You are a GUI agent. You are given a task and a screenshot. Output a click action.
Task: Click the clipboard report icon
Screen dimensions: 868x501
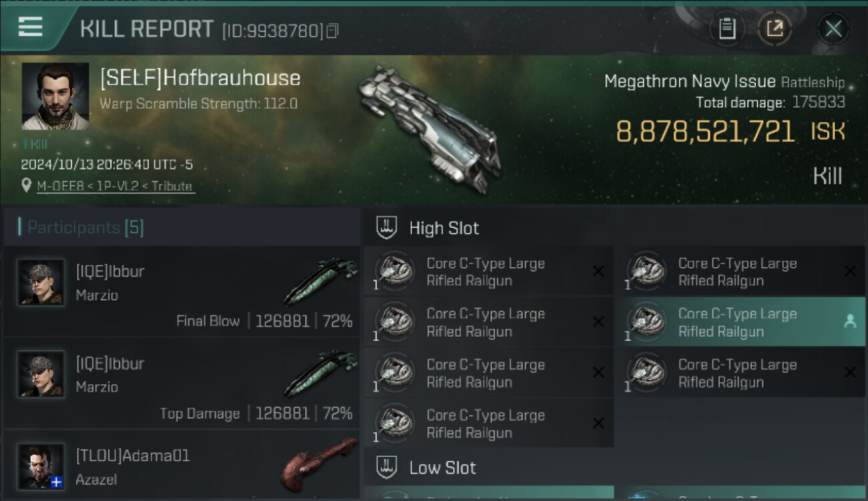[727, 29]
